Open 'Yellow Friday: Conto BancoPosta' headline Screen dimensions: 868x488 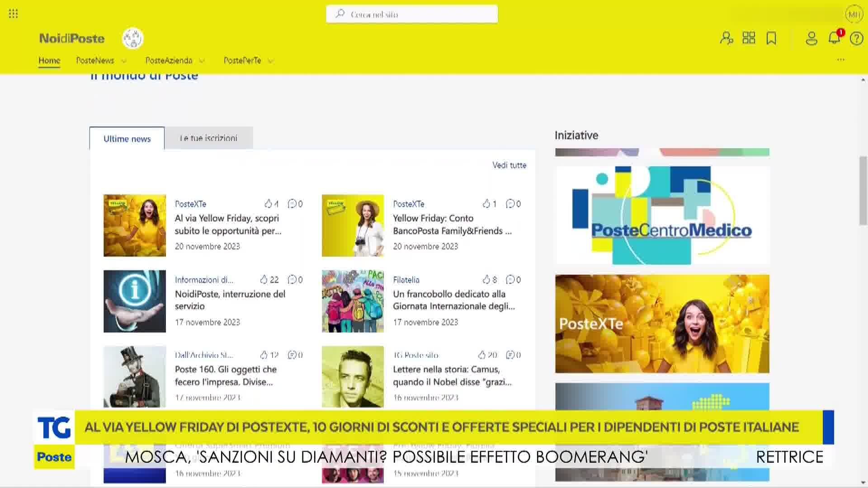coord(452,225)
